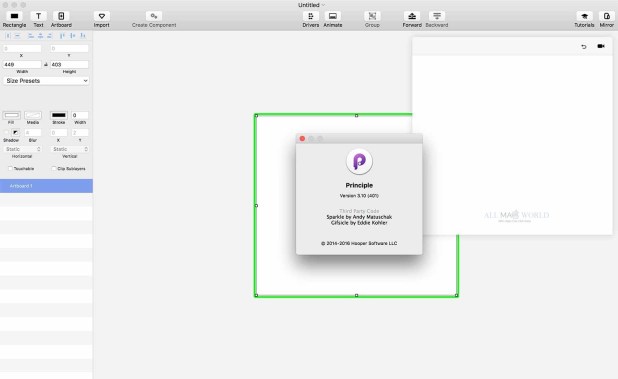Click the Hooper Software LLC copyright text
This screenshot has height=379, width=618.
pos(359,243)
